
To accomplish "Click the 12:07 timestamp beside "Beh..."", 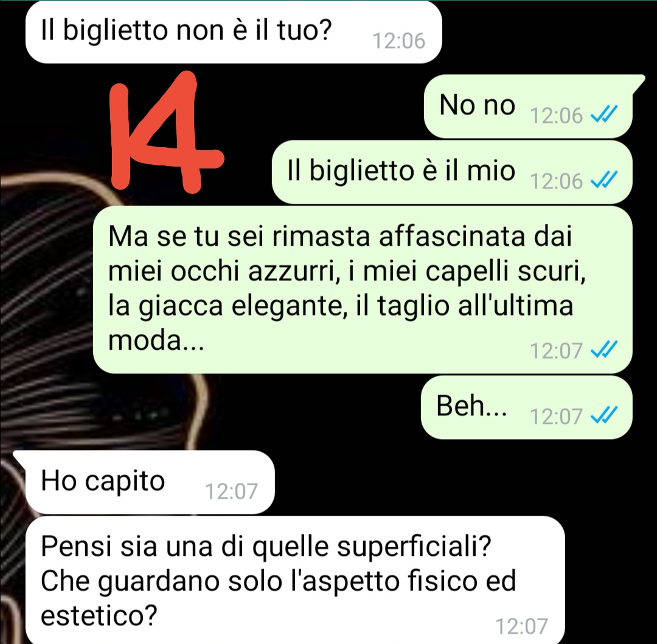I will point(557,416).
